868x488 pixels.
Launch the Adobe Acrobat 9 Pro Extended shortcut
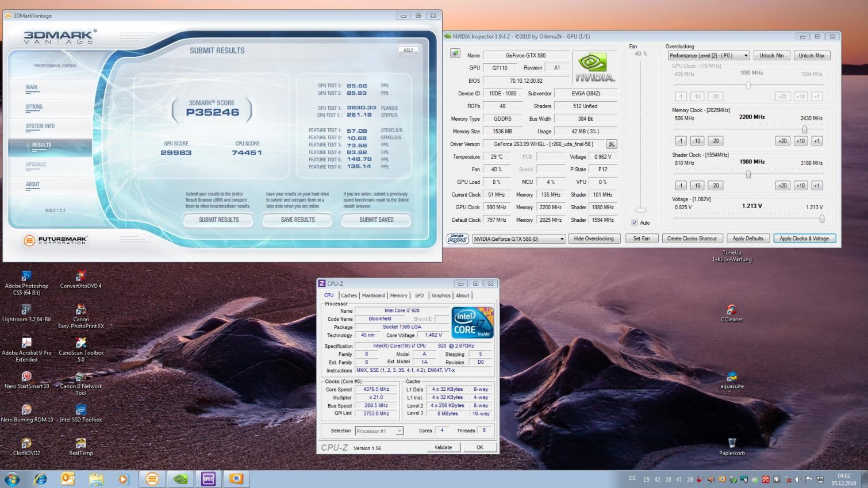(26, 350)
